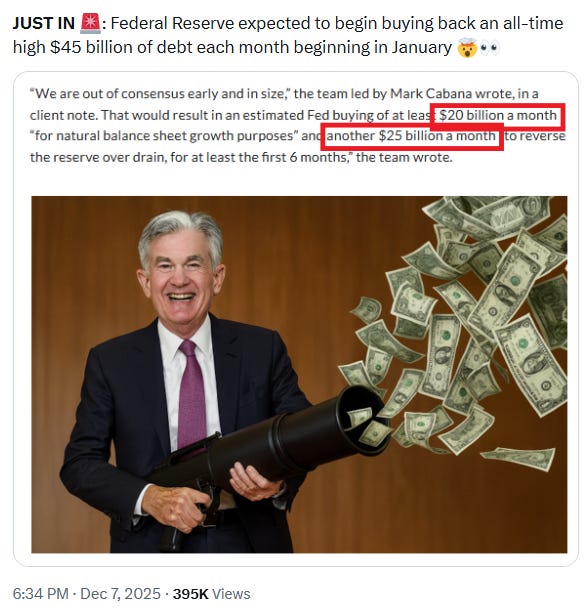Viewport: 584px width, 610px height.
Task: Click the purple tie in the photo
Action: [191, 393]
